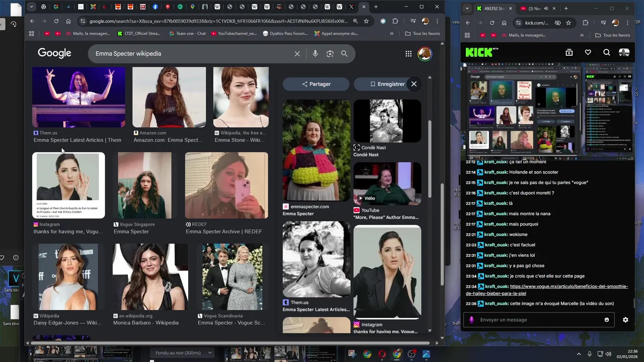Open the vogue.mx link in the Kick chat
The image size is (644, 362).
click(546, 290)
